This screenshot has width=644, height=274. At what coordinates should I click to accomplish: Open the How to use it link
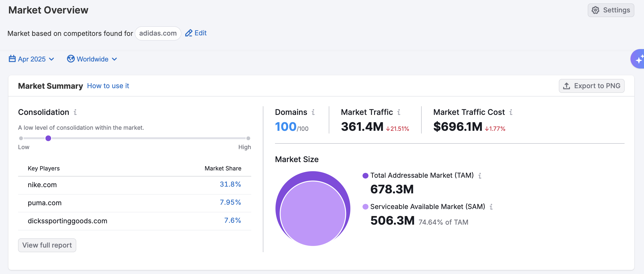click(108, 86)
